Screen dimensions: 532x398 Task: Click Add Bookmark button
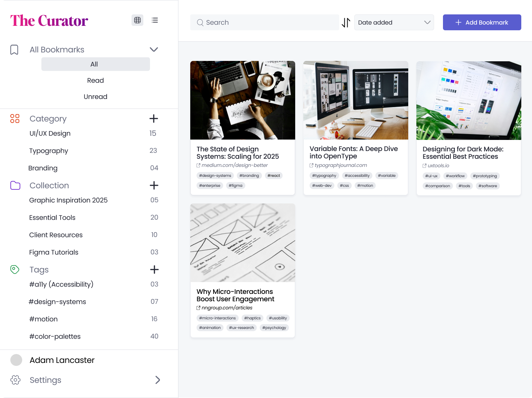482,23
